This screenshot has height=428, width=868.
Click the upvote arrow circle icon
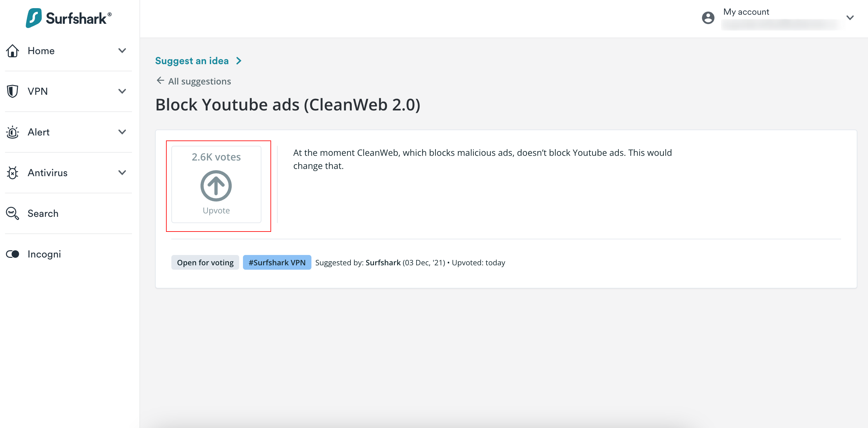(x=216, y=186)
